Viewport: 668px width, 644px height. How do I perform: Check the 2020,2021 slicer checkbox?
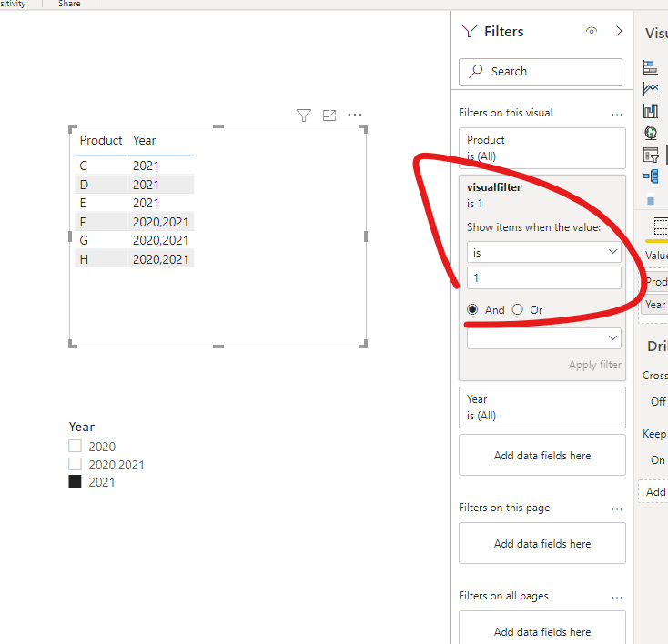coord(75,464)
